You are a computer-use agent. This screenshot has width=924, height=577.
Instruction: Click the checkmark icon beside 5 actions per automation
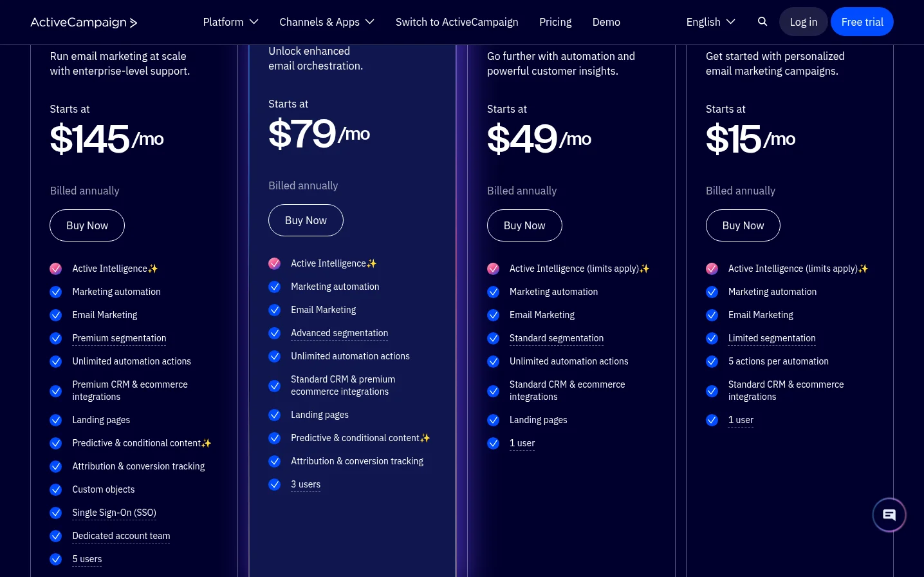712,361
